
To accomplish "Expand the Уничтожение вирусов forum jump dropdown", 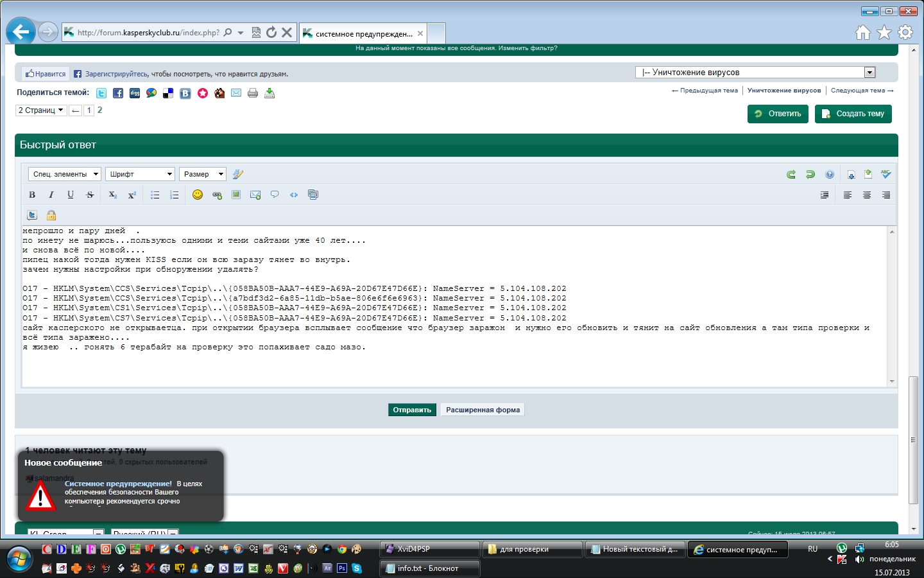I will [x=869, y=73].
